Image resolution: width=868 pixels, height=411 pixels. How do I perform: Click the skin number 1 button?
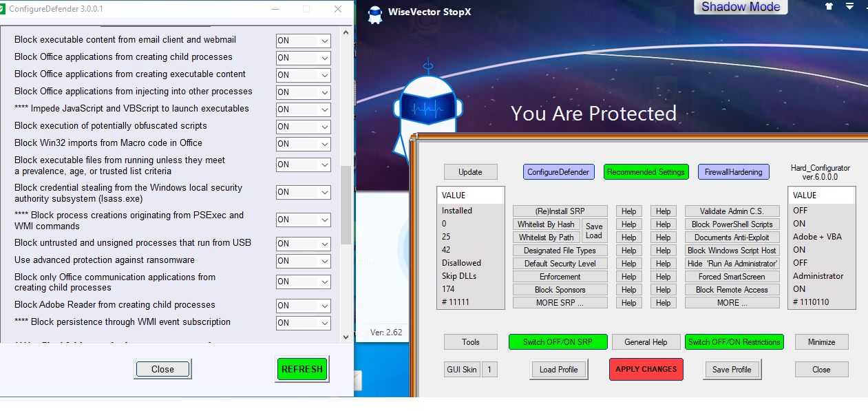click(489, 370)
